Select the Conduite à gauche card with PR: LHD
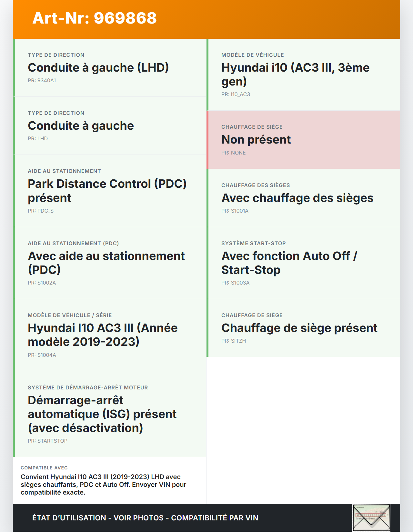The width and height of the screenshot is (413, 532). click(110, 125)
